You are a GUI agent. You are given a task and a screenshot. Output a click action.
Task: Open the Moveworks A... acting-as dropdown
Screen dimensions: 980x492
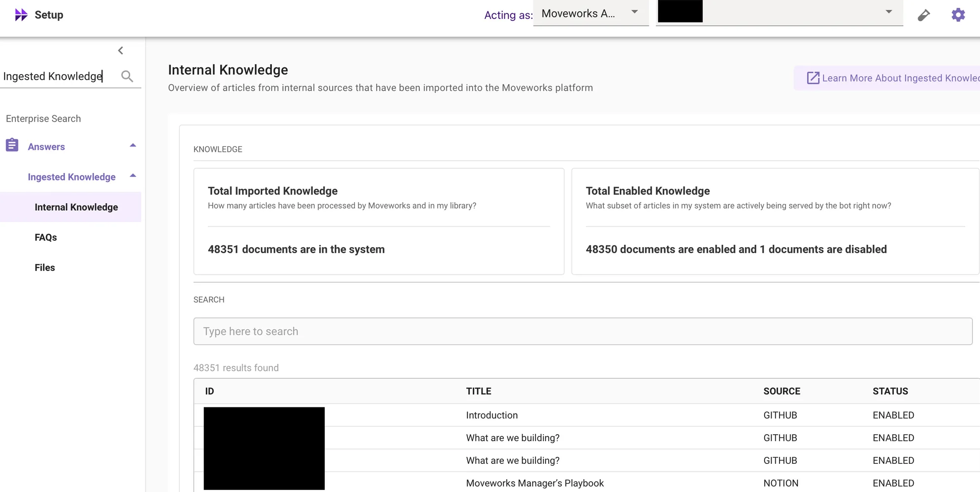590,13
